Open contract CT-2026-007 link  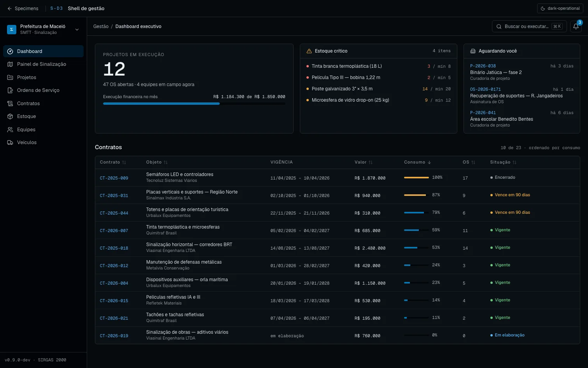[x=114, y=231]
